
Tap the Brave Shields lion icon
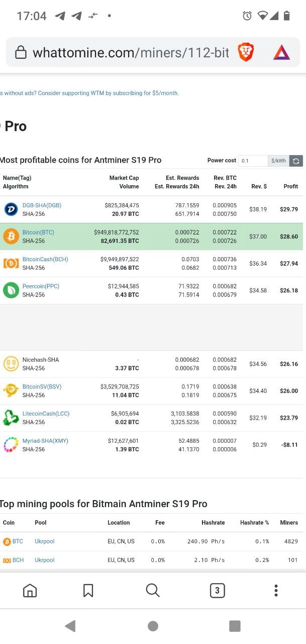click(246, 52)
